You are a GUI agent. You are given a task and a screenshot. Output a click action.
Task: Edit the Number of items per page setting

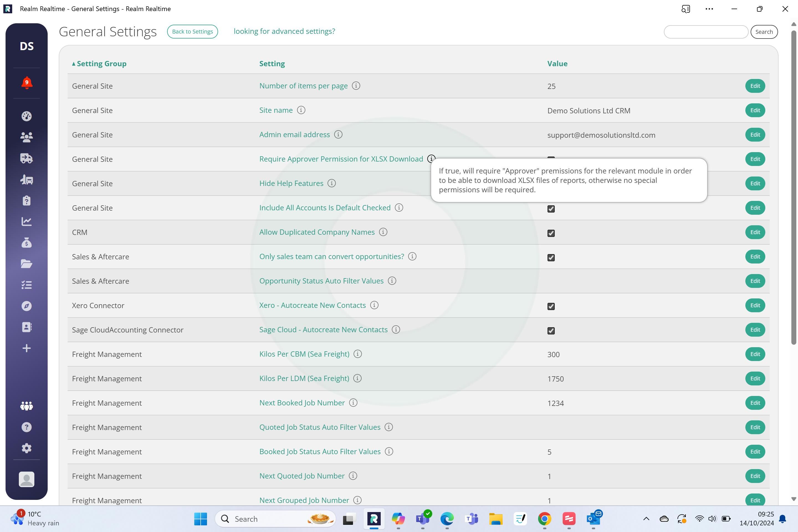pyautogui.click(x=755, y=86)
